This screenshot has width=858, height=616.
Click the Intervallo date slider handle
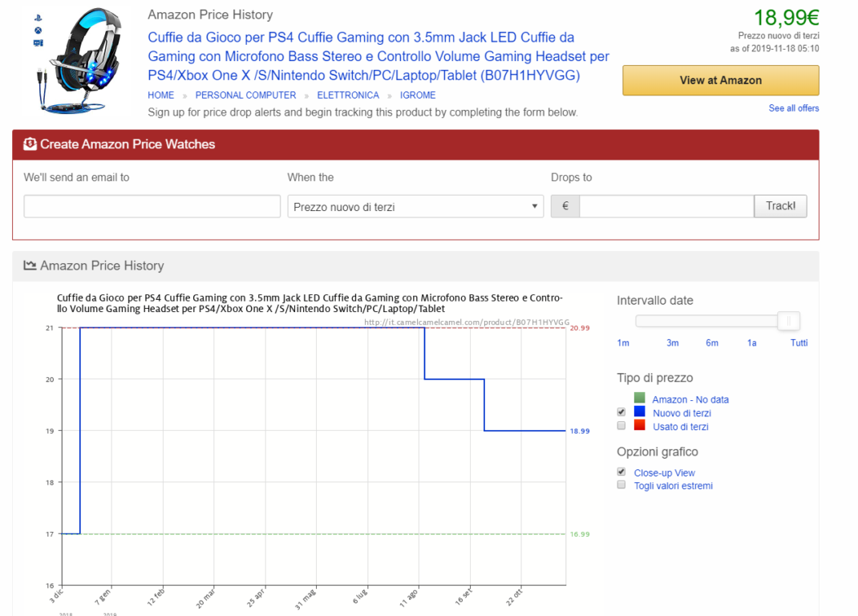[x=788, y=321]
